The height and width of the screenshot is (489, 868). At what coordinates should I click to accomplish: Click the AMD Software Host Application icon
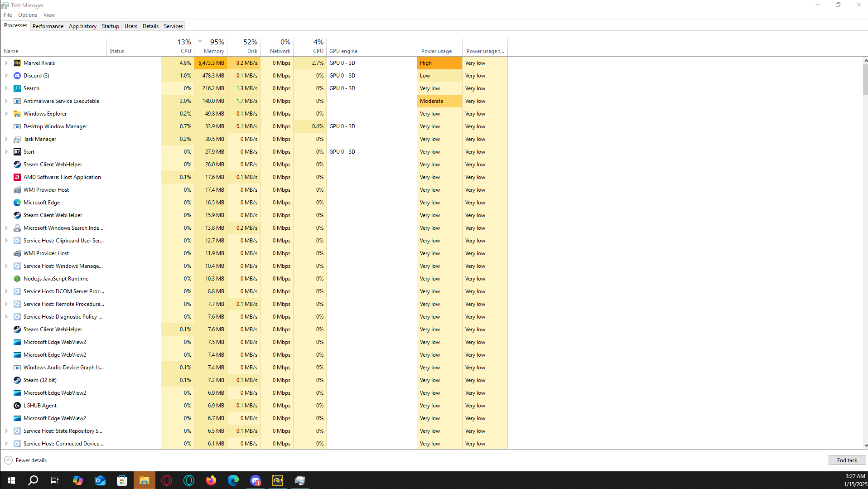(17, 177)
